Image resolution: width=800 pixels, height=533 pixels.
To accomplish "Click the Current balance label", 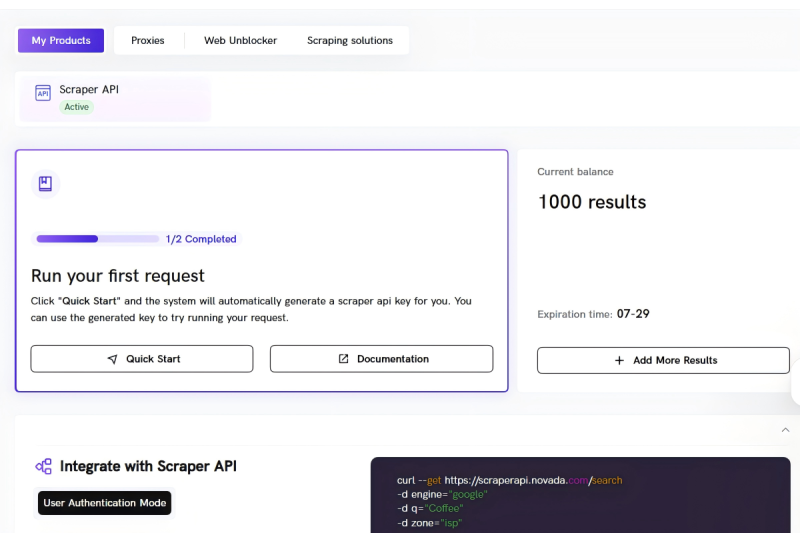I will 575,172.
